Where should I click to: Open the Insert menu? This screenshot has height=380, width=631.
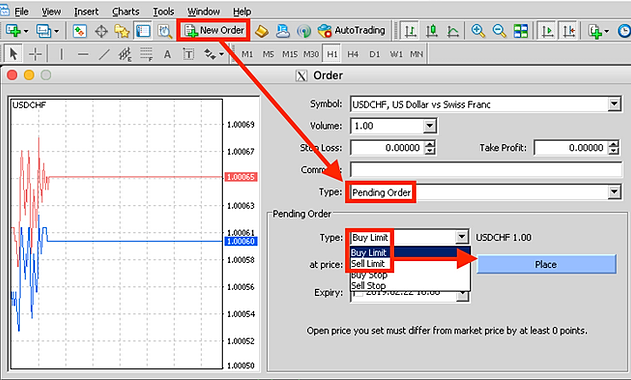point(86,12)
